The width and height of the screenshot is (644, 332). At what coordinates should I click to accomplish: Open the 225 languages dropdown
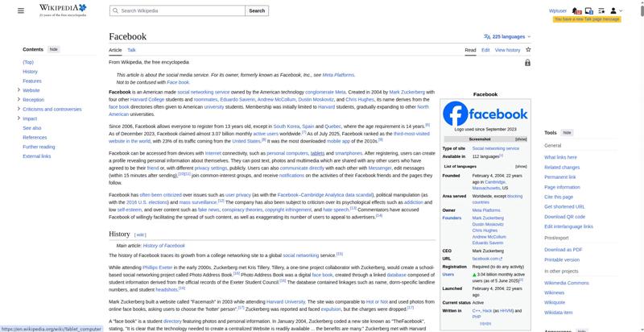[507, 37]
